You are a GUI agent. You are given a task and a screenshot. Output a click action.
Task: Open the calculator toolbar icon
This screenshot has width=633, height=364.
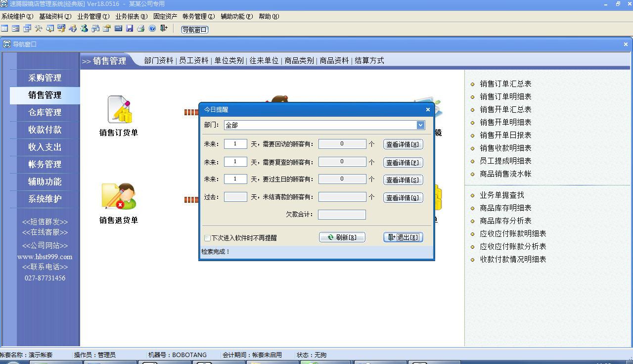pyautogui.click(x=118, y=29)
